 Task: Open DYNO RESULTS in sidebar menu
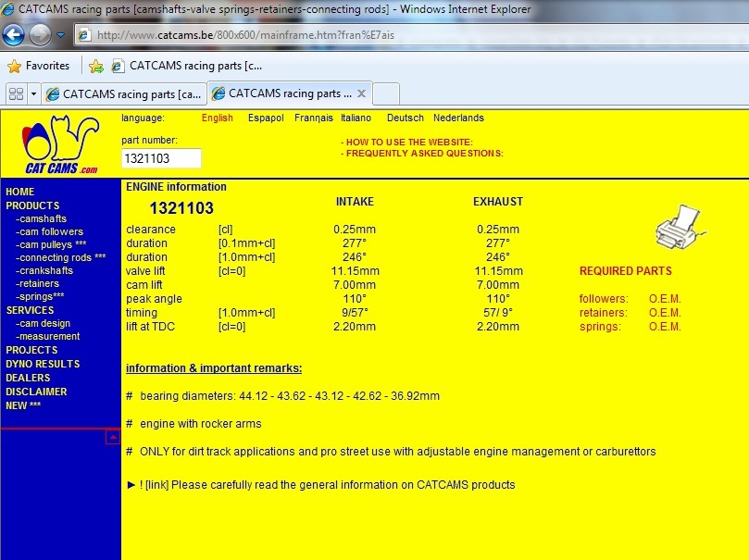pyautogui.click(x=43, y=364)
